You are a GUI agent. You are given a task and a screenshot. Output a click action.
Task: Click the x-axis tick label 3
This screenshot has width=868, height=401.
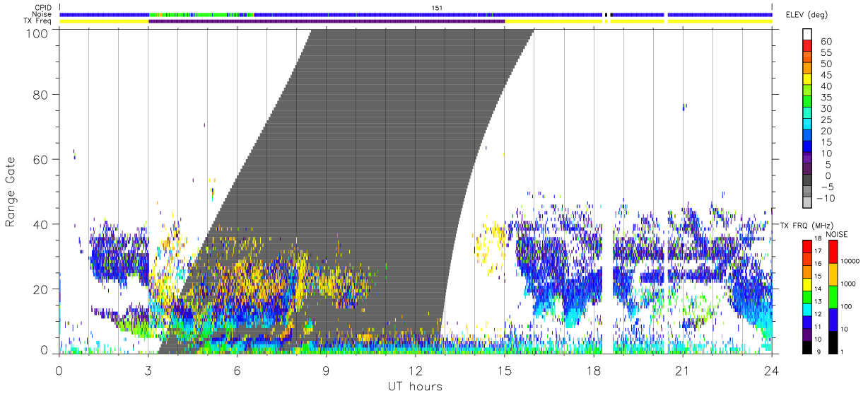(148, 370)
